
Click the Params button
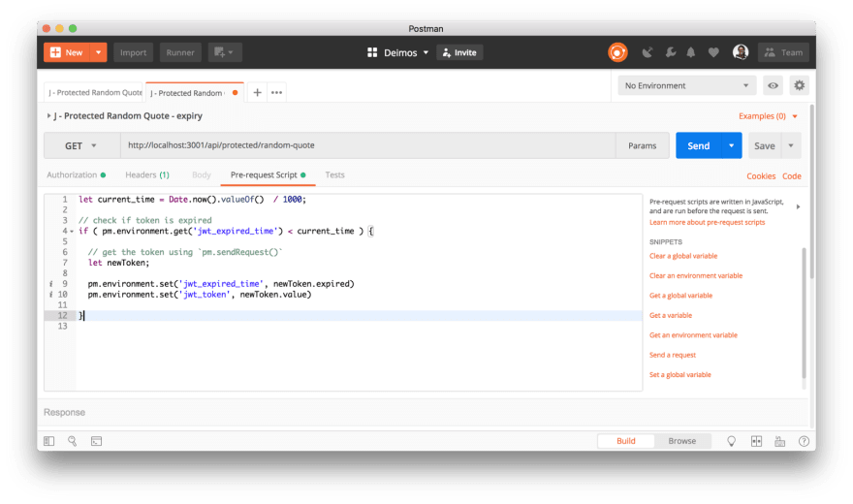click(x=642, y=145)
